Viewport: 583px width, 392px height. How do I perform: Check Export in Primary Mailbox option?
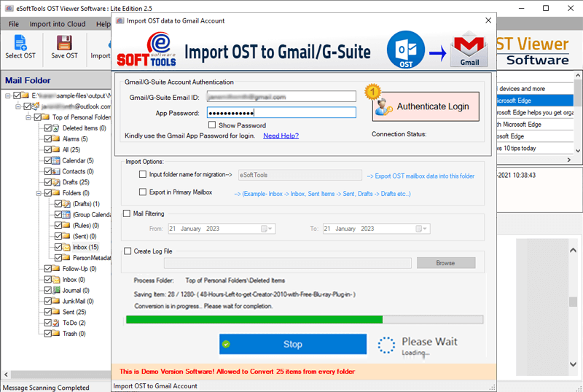(x=142, y=192)
